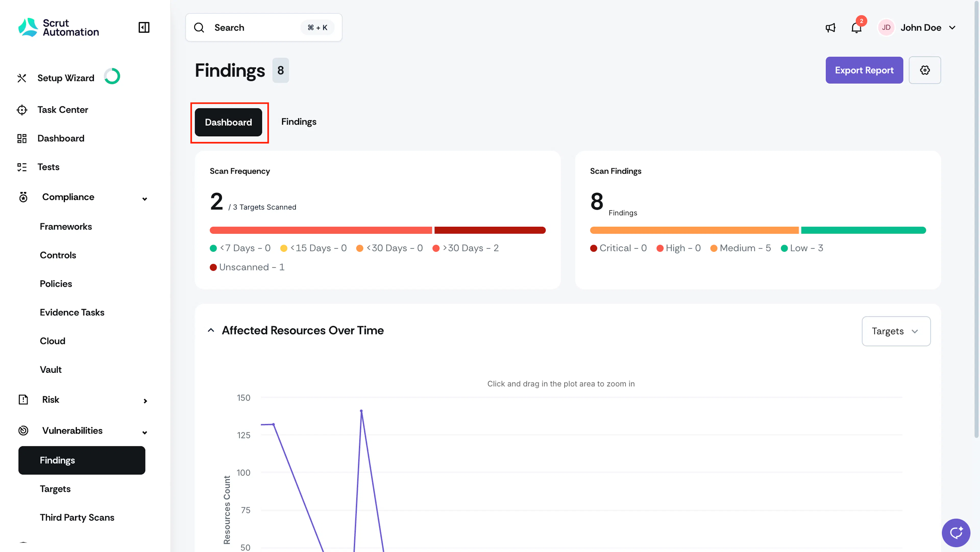Go to Frameworks page
The height and width of the screenshot is (552, 980).
click(66, 226)
